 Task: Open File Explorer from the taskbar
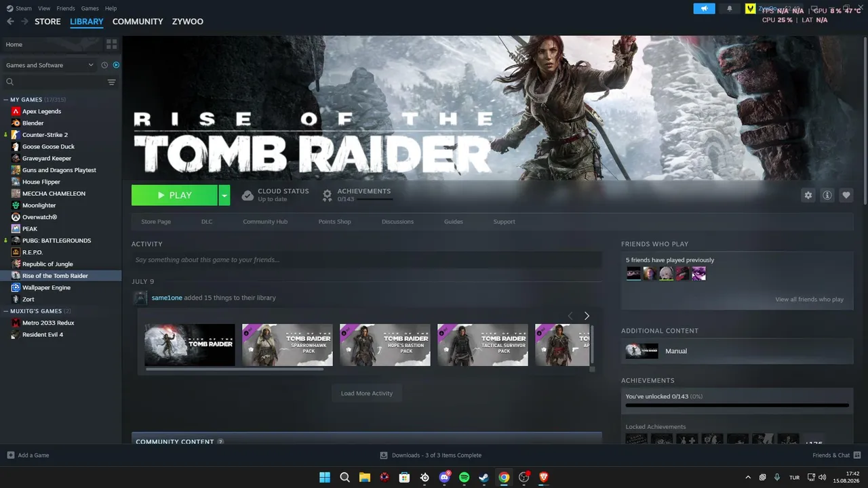coord(365,477)
